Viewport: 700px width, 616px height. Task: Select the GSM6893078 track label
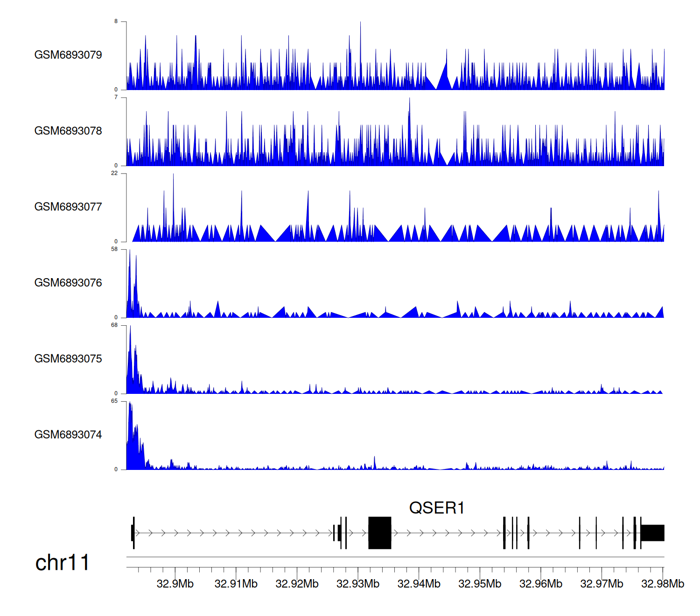[x=68, y=131]
